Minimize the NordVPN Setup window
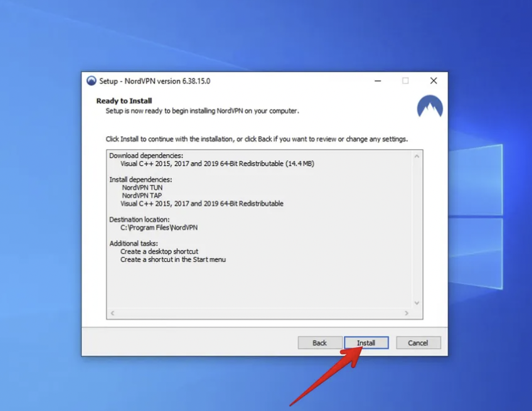Image resolution: width=532 pixels, height=411 pixels. (377, 81)
